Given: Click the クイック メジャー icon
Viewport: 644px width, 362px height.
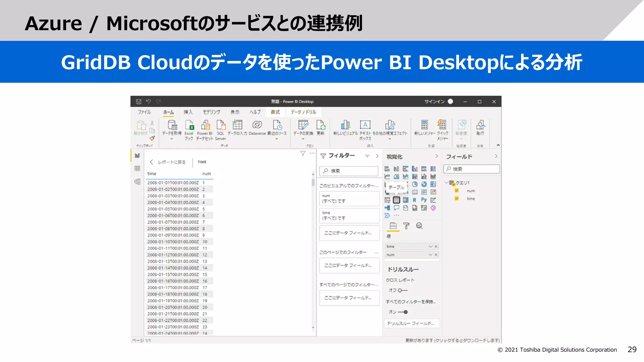Looking at the screenshot, I should [x=442, y=124].
